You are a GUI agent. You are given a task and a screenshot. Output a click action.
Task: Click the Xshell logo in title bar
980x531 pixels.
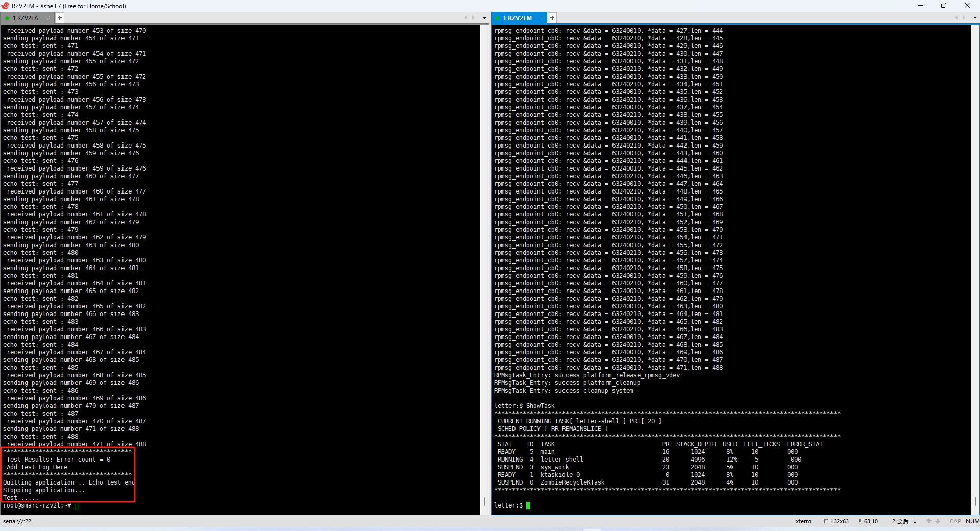point(5,6)
